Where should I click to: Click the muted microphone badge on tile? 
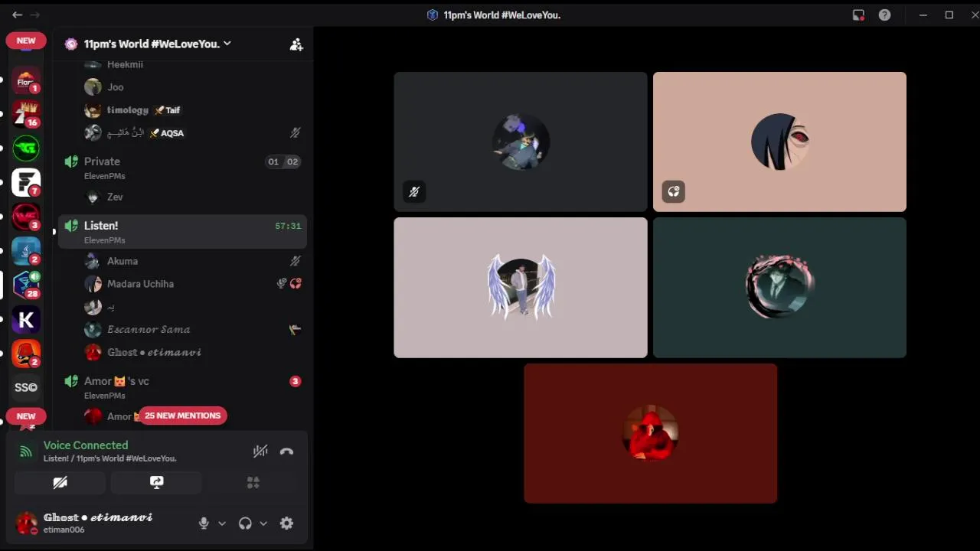[414, 192]
